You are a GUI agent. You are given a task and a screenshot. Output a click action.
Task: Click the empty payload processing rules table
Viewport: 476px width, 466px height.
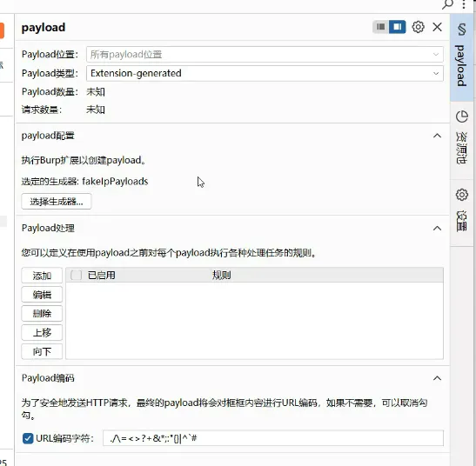point(254,321)
